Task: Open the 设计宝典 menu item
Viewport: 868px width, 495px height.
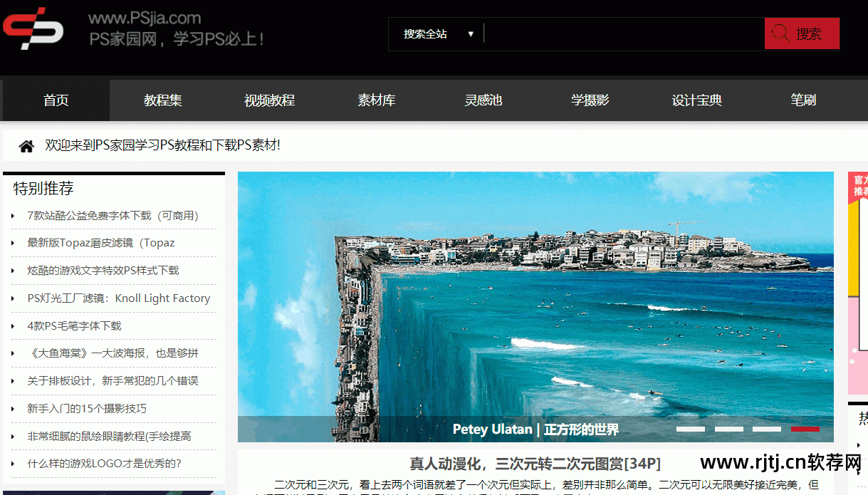Action: [x=696, y=100]
